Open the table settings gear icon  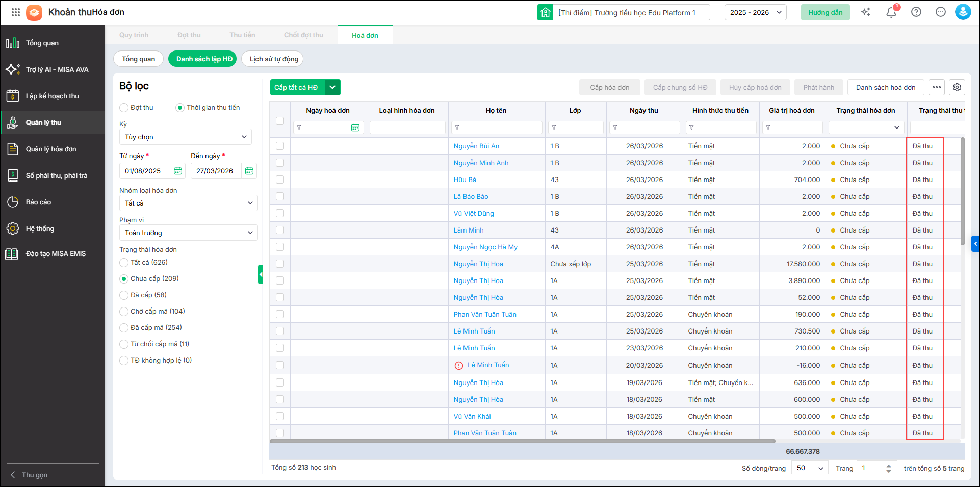[957, 87]
